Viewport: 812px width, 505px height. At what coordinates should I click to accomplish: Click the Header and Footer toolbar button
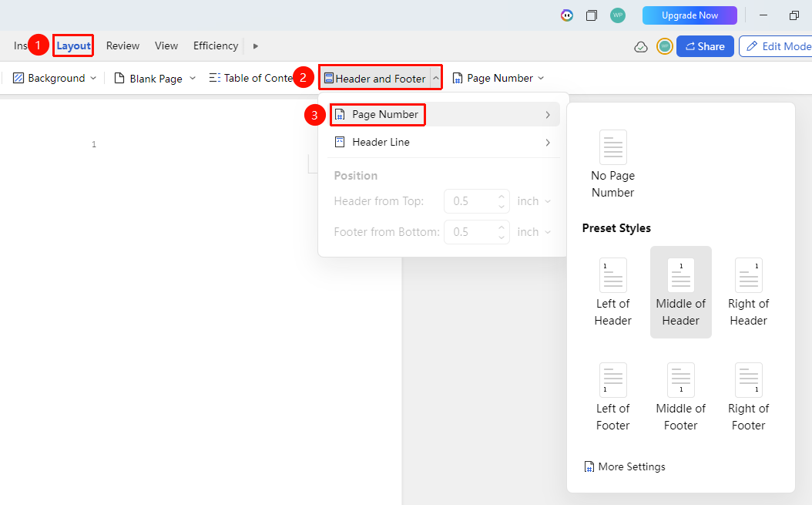click(x=375, y=79)
